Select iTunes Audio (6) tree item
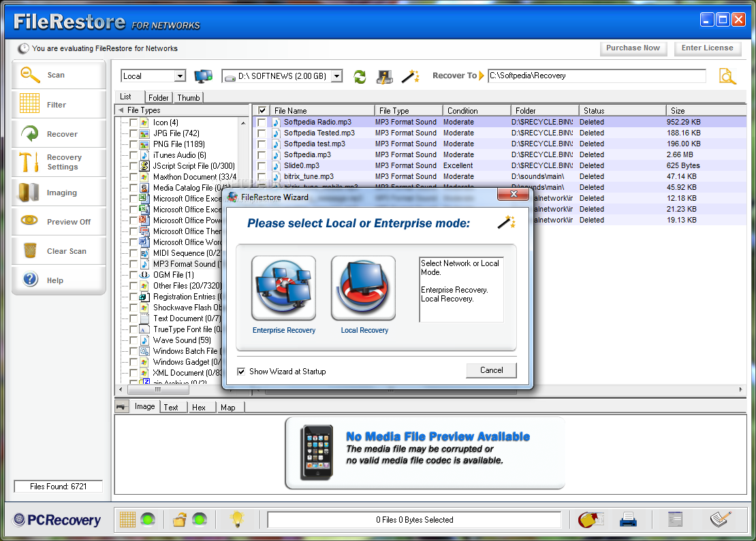This screenshot has width=756, height=541. pos(179,155)
